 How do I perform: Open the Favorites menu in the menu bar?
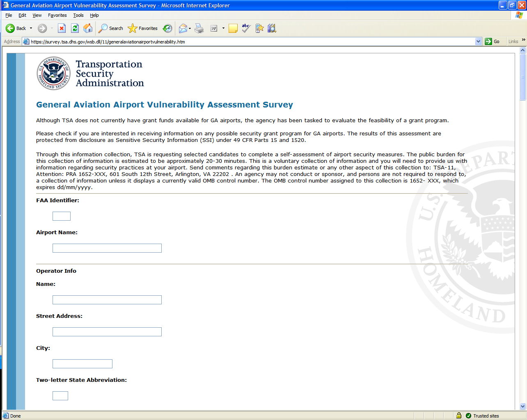click(57, 15)
